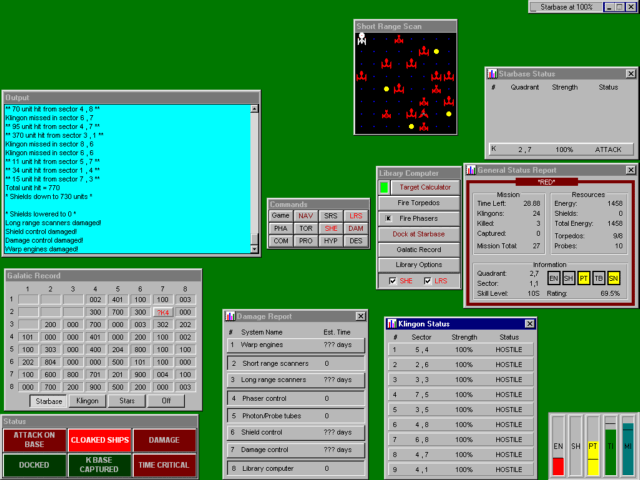
Task: Click the output scrollbar down arrow
Action: tap(254, 249)
